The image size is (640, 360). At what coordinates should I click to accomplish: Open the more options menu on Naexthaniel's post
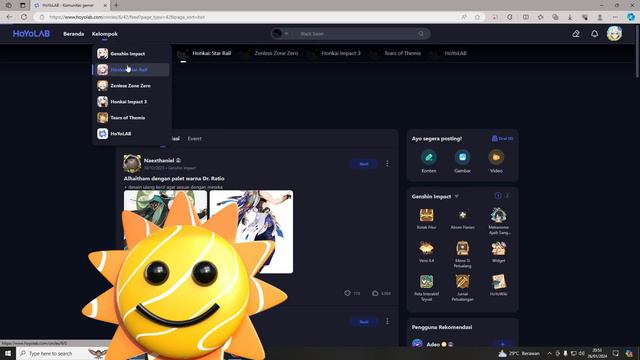(x=387, y=164)
